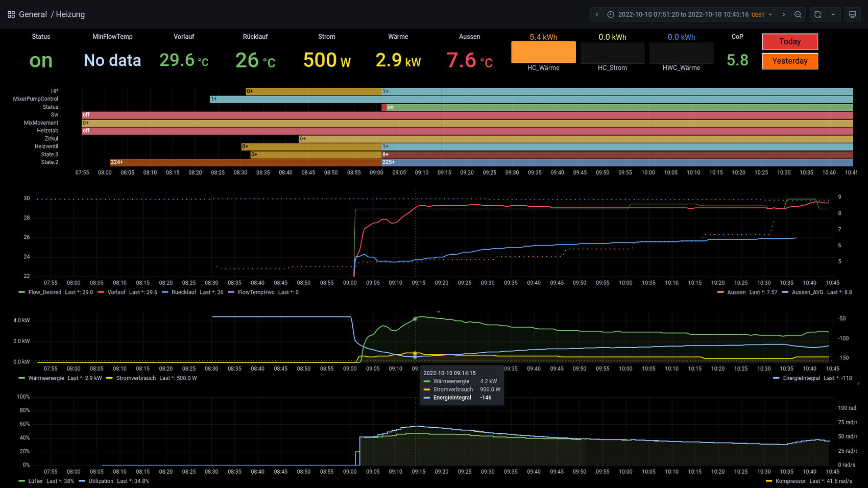The image size is (868, 488).
Task: Click the clock icon in time picker
Action: tap(611, 14)
